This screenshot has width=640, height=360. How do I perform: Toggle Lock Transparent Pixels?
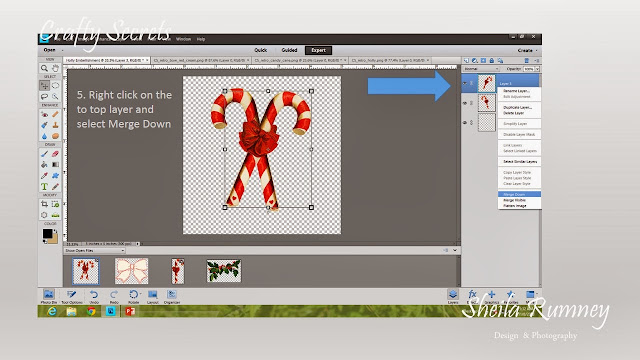[x=500, y=60]
